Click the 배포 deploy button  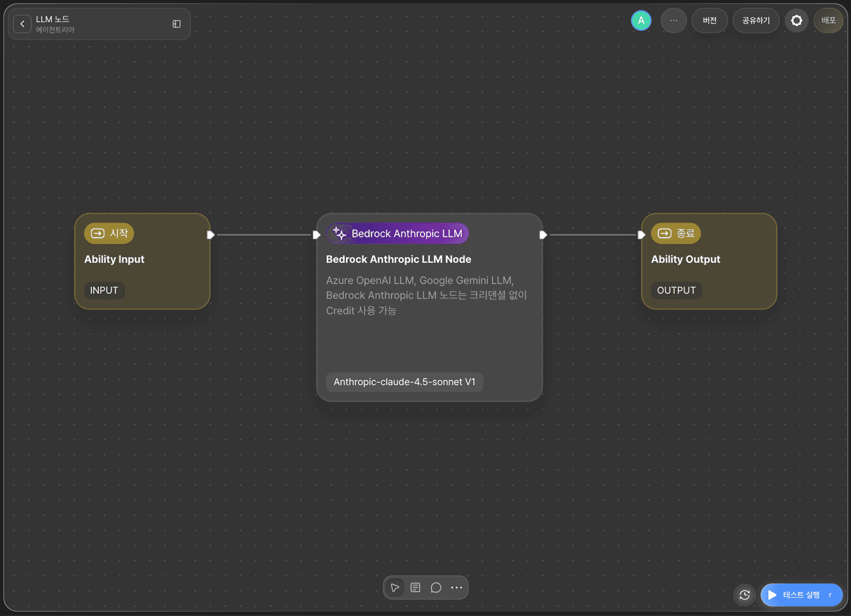828,20
